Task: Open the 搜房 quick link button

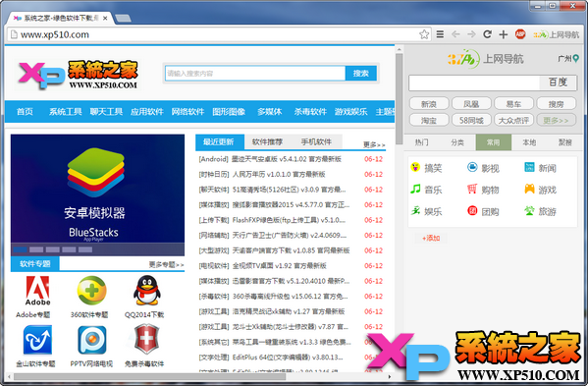Action: point(557,103)
